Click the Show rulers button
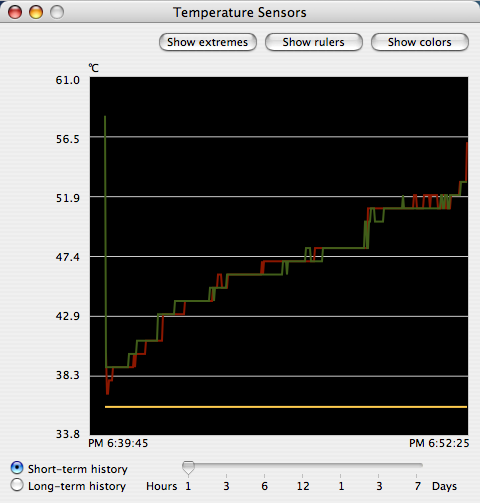 [314, 42]
